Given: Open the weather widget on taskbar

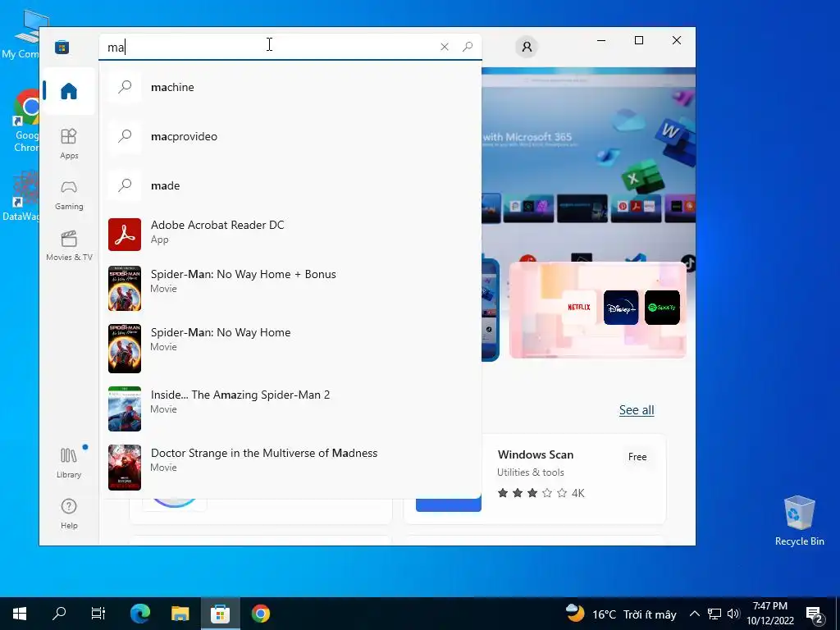Looking at the screenshot, I should pos(622,614).
